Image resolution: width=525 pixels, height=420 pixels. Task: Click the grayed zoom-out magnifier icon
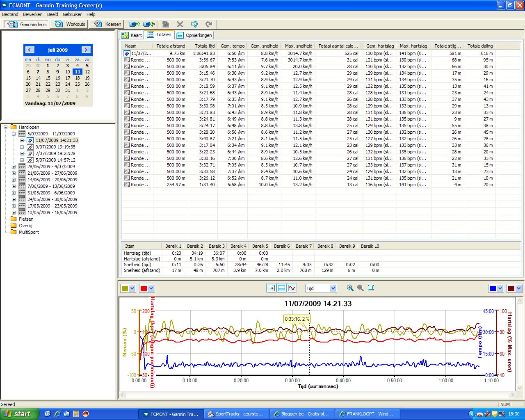[x=360, y=288]
